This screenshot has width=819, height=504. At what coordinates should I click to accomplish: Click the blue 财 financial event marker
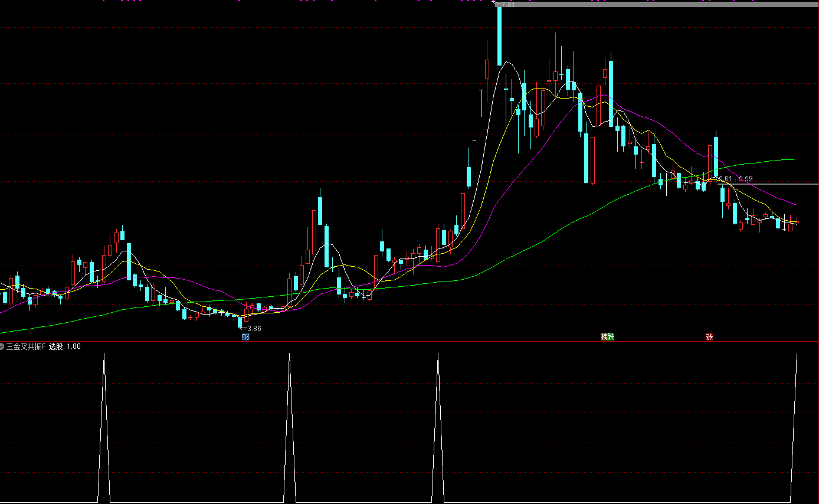[x=245, y=337]
